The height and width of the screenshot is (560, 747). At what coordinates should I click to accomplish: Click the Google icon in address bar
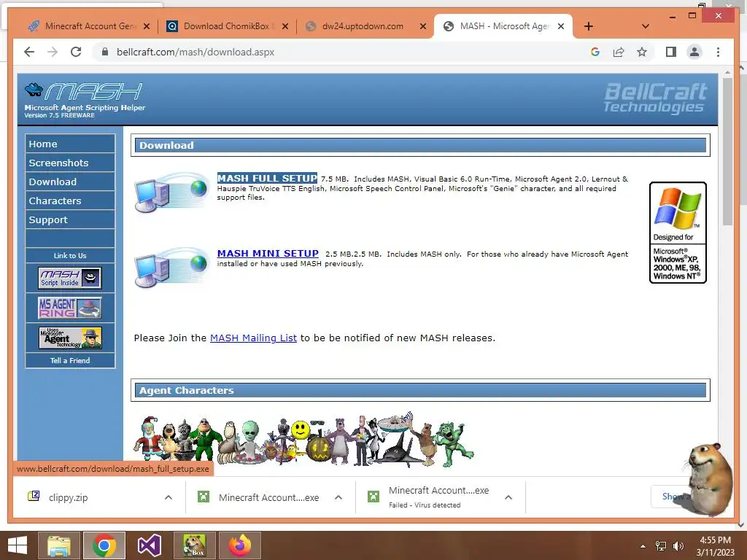[595, 52]
